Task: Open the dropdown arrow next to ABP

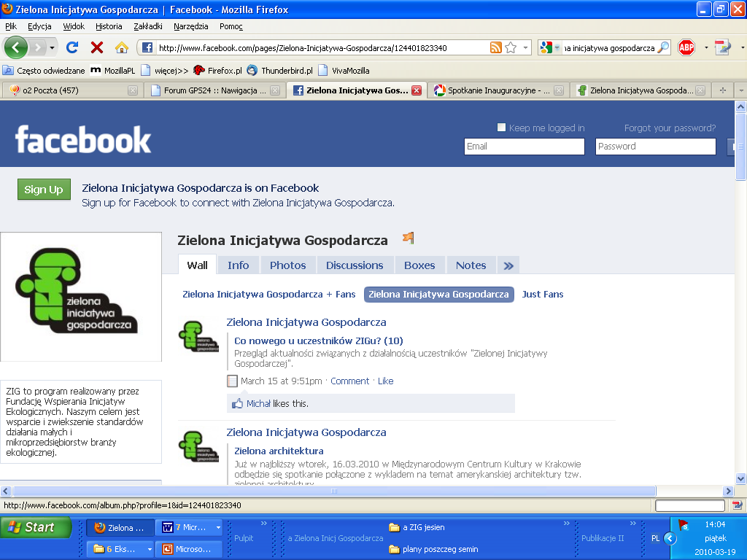Action: 706,47
